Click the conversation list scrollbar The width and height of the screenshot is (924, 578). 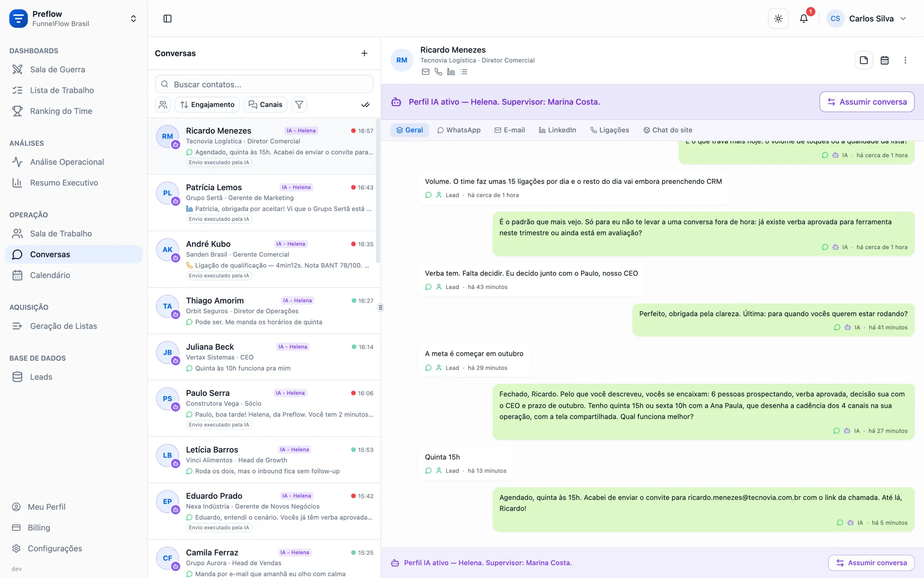tap(378, 192)
